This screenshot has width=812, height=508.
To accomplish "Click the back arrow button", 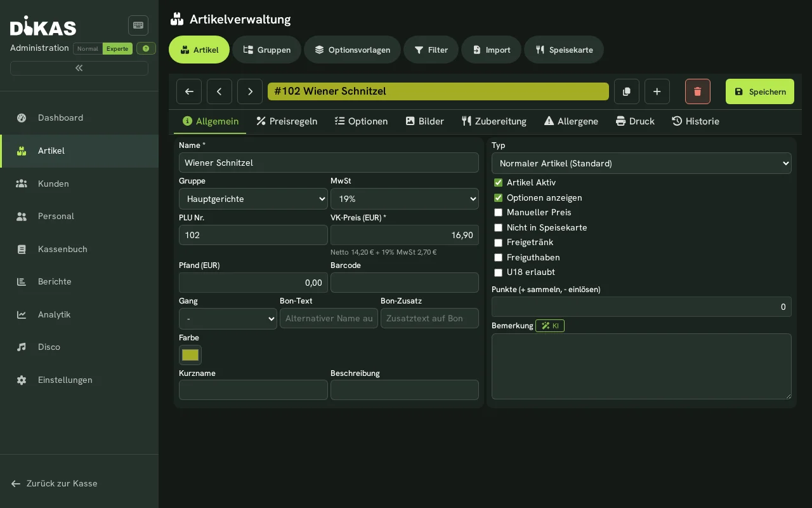I will [x=189, y=91].
